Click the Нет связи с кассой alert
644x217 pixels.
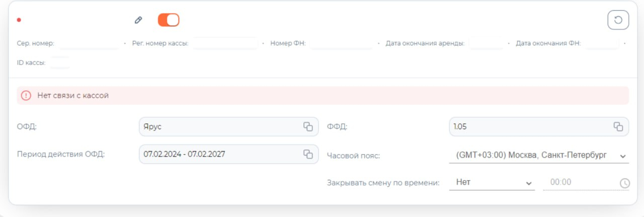click(x=322, y=95)
